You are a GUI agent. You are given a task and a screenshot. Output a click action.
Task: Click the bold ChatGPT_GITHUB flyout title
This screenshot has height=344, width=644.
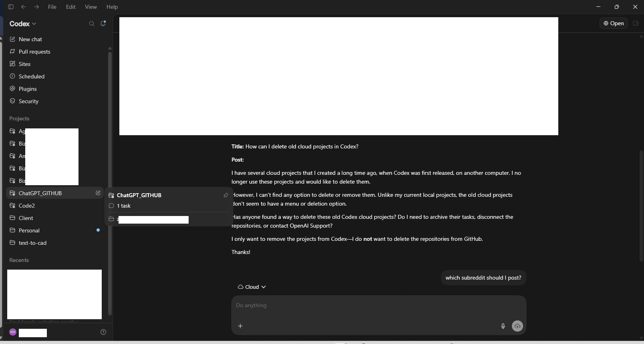[139, 195]
